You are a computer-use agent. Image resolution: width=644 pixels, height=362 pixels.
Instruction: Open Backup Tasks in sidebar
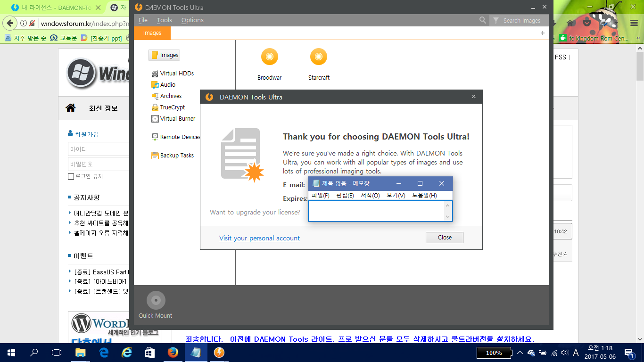point(173,156)
